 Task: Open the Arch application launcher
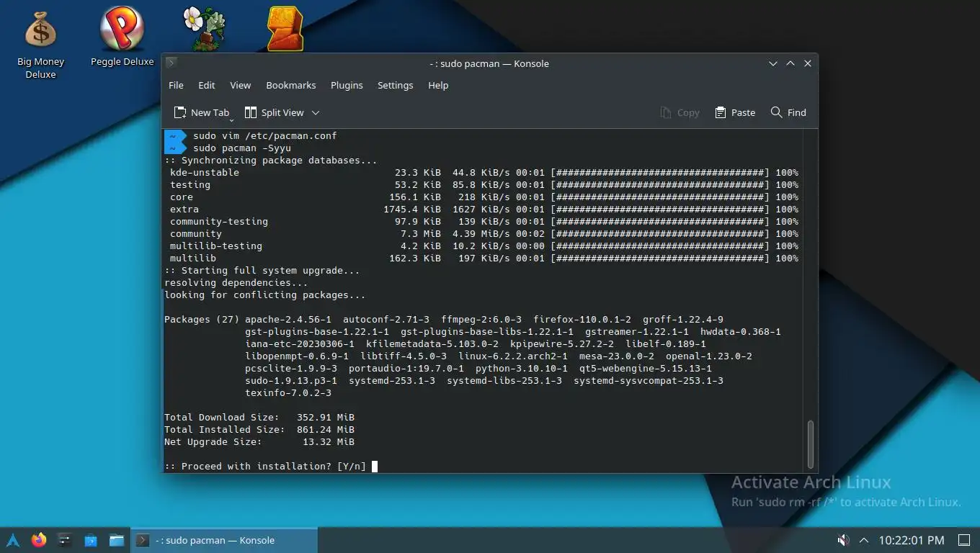click(13, 540)
